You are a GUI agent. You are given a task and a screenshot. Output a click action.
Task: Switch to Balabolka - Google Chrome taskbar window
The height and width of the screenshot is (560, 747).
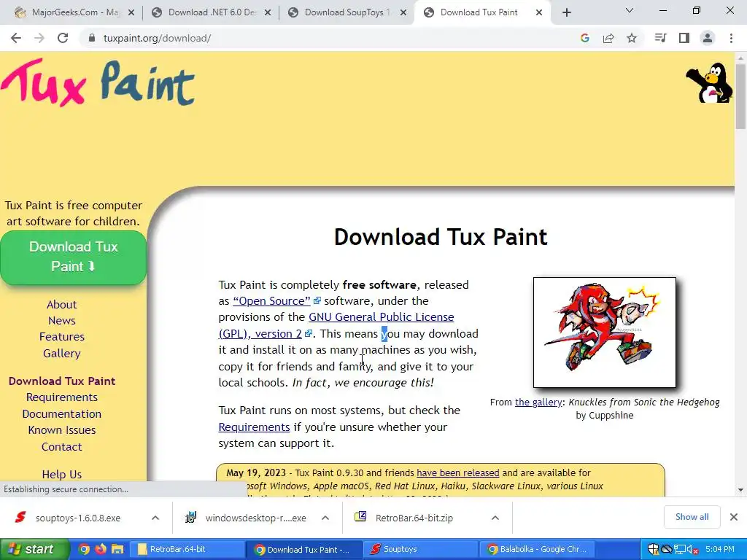[539, 550]
